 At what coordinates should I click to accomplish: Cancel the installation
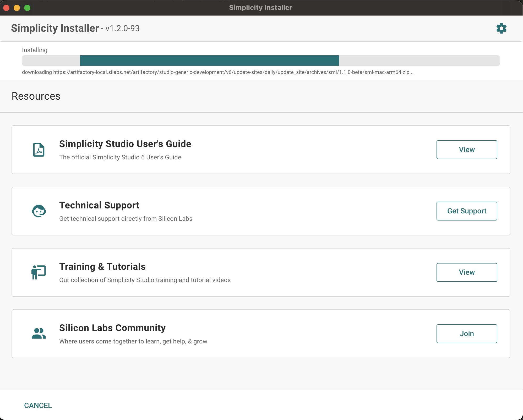(38, 405)
